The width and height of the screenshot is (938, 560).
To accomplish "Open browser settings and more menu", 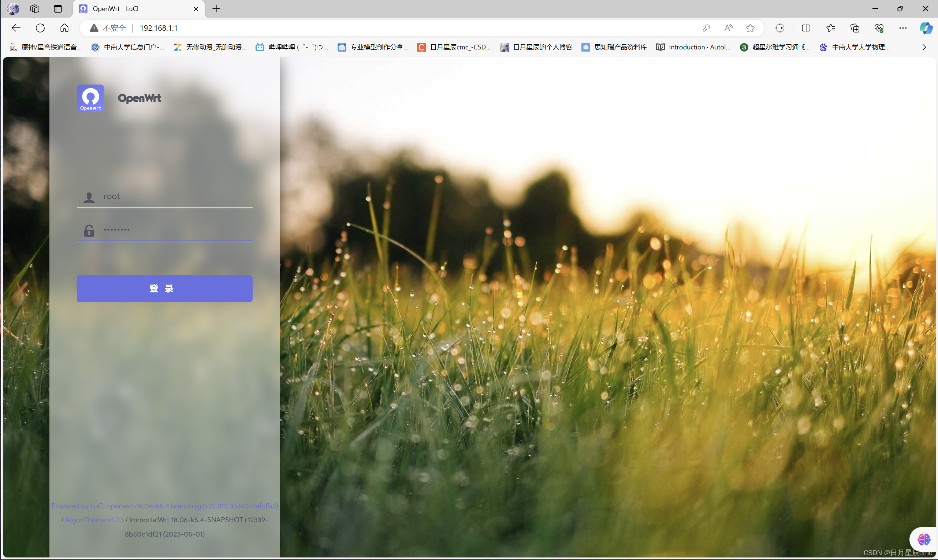I will tap(903, 28).
